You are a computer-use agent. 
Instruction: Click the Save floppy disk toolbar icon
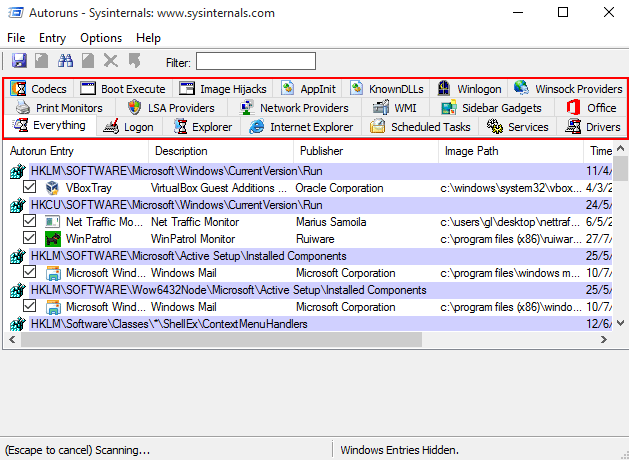(19, 61)
